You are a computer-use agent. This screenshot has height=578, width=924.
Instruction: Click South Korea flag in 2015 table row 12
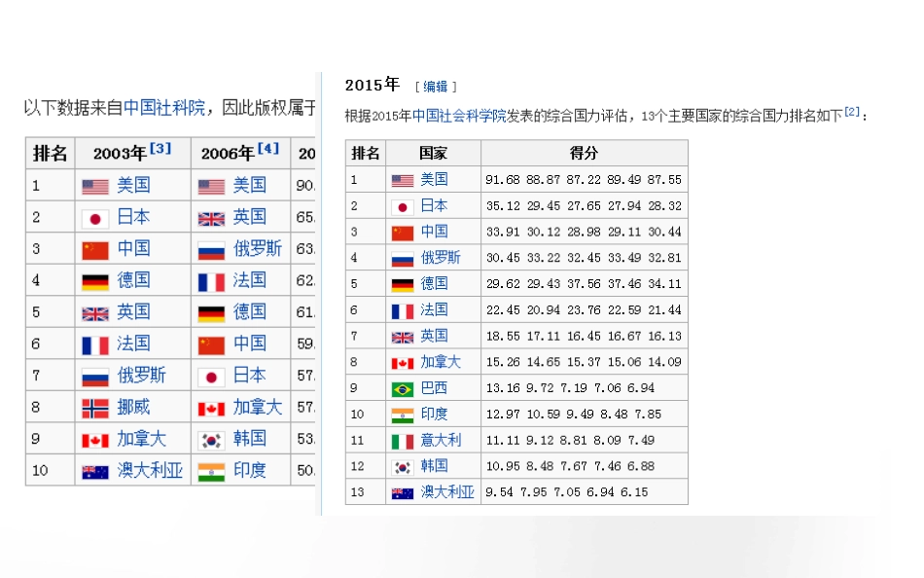coord(403,468)
